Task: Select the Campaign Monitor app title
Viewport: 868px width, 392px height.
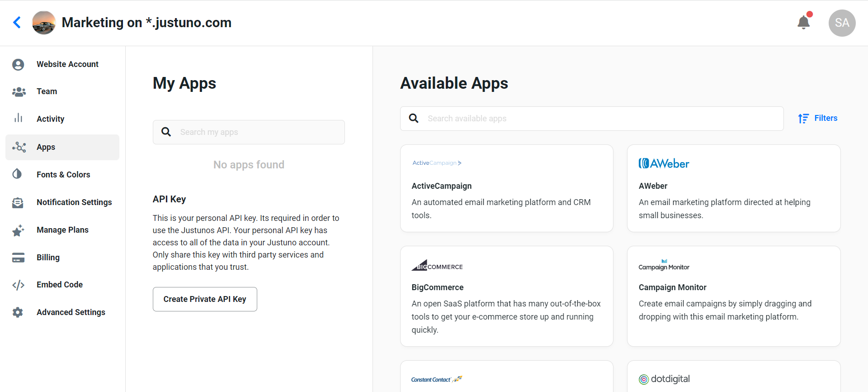Action: [x=673, y=287]
